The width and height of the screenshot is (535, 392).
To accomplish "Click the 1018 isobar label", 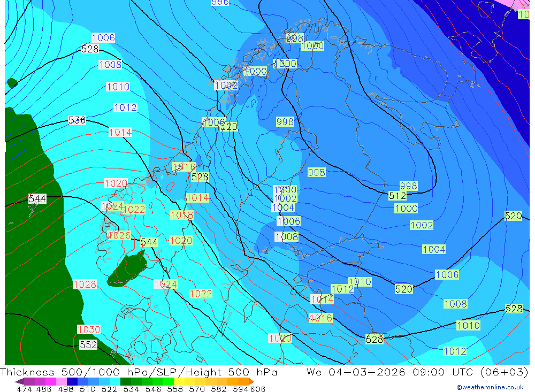I will tap(181, 216).
